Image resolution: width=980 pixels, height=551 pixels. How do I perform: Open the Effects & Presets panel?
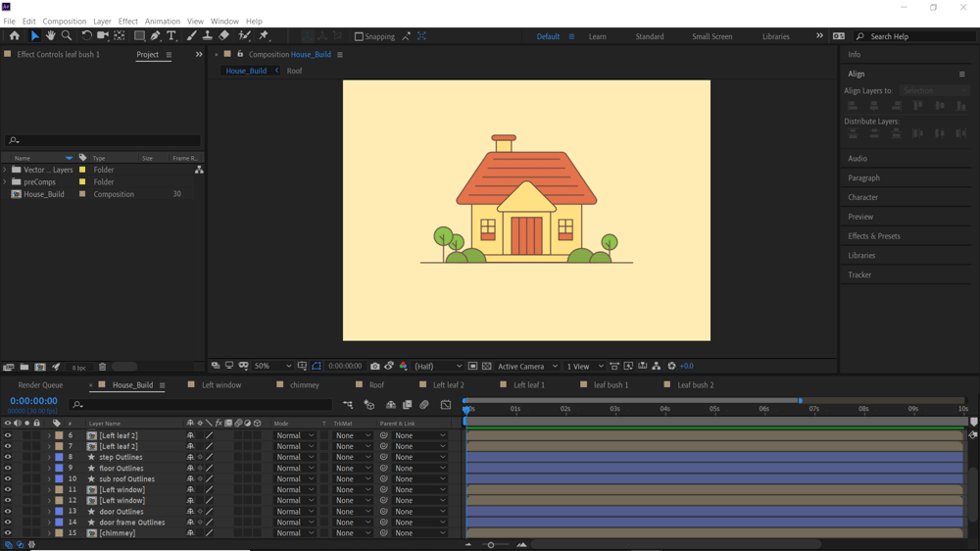tap(874, 235)
